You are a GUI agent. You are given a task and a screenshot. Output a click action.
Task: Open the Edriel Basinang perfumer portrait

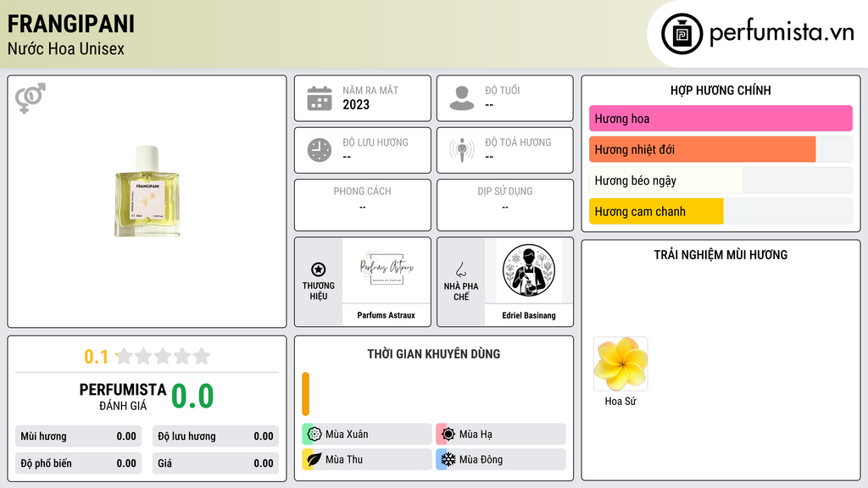[x=529, y=270]
